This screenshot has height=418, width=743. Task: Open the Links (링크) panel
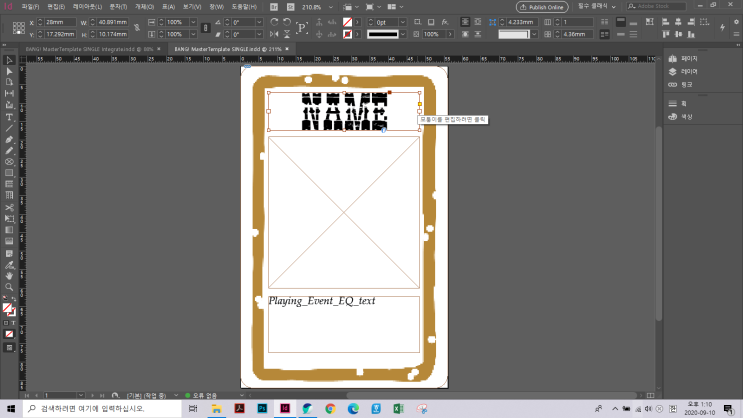click(681, 84)
